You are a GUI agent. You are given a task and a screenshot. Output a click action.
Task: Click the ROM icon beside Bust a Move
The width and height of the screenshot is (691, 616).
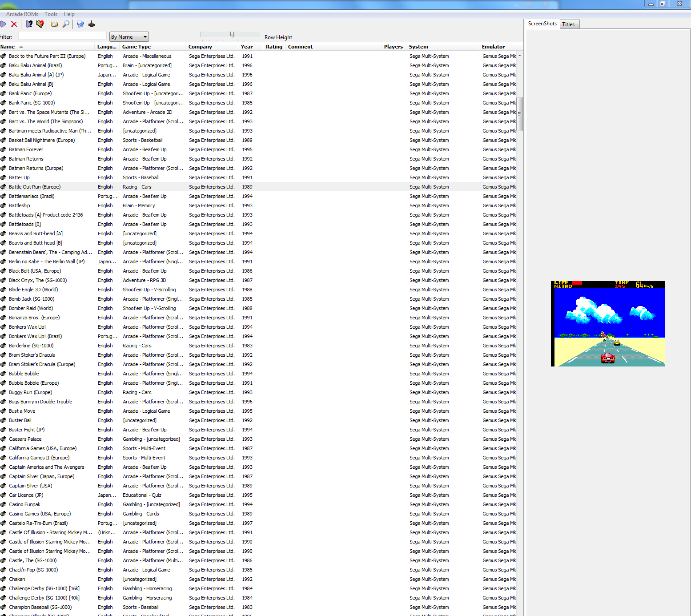click(x=4, y=411)
